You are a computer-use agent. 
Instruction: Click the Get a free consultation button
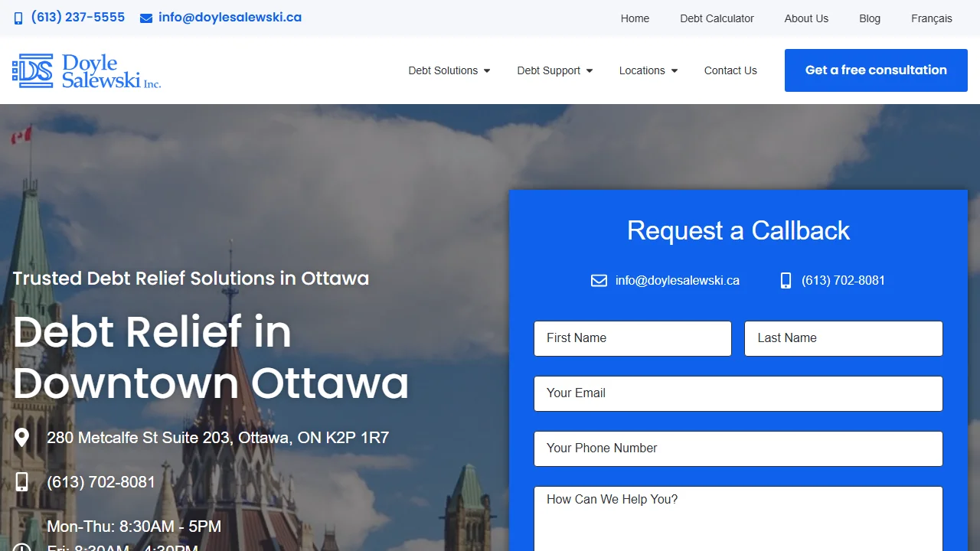click(x=876, y=70)
